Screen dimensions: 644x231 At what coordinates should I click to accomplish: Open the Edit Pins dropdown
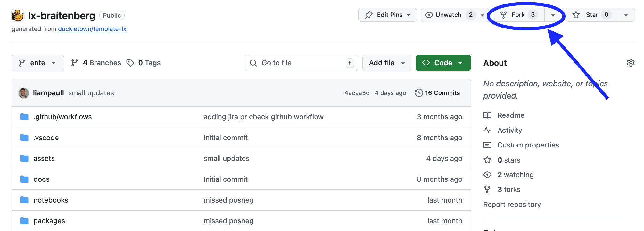point(387,15)
